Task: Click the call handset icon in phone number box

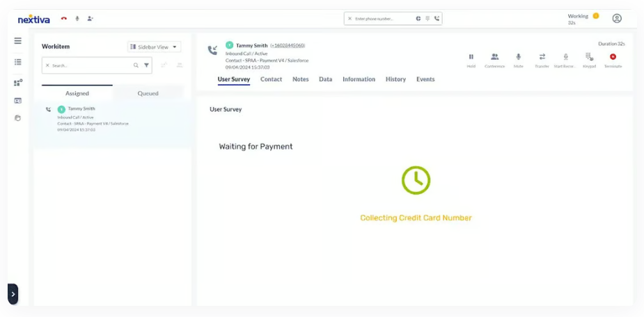Action: (x=437, y=19)
